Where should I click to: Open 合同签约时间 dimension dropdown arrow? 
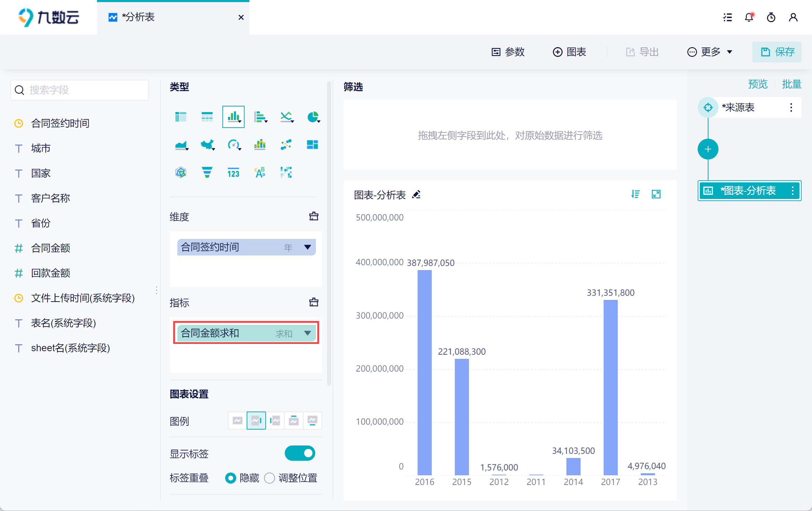tap(307, 247)
